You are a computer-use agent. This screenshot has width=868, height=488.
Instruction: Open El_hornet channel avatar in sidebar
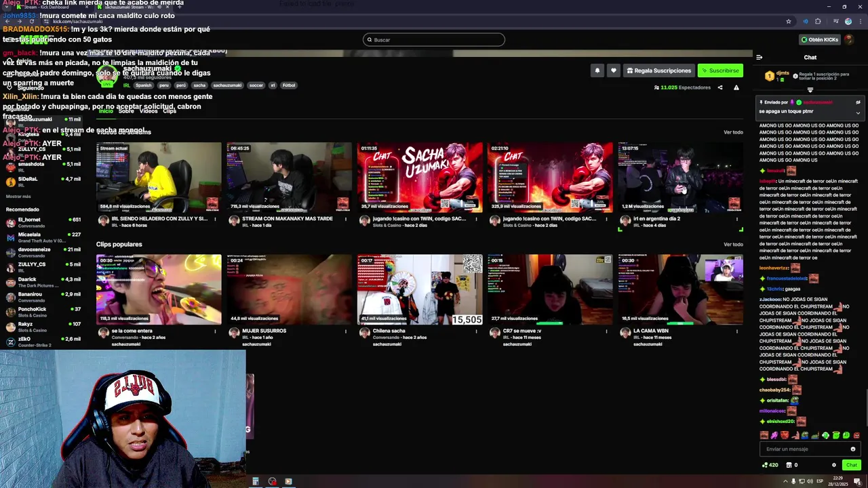(10, 222)
